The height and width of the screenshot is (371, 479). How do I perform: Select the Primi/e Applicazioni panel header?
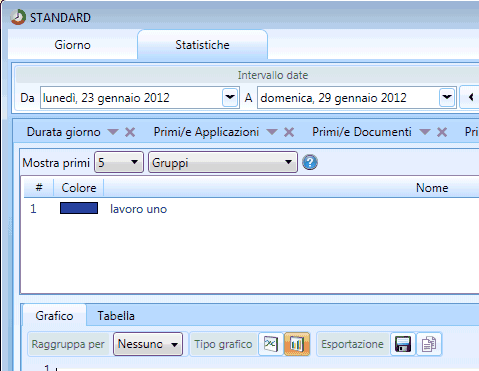tap(206, 132)
